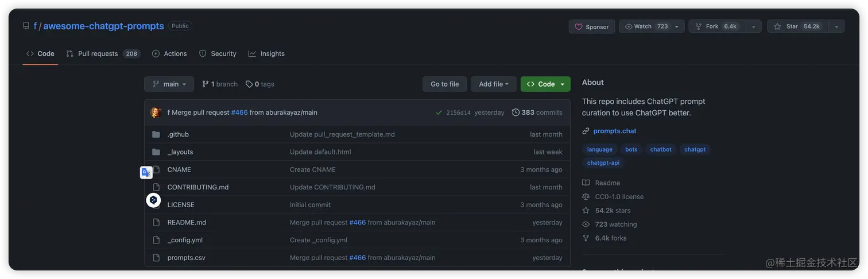Open commit message 'Create CNAME'
The width and height of the screenshot is (868, 279).
tap(313, 169)
